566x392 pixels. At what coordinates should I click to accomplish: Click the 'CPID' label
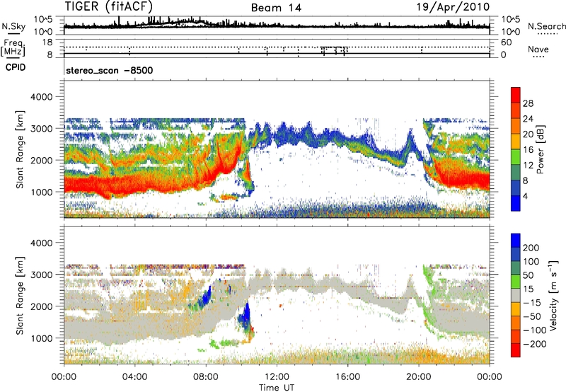tap(16, 67)
